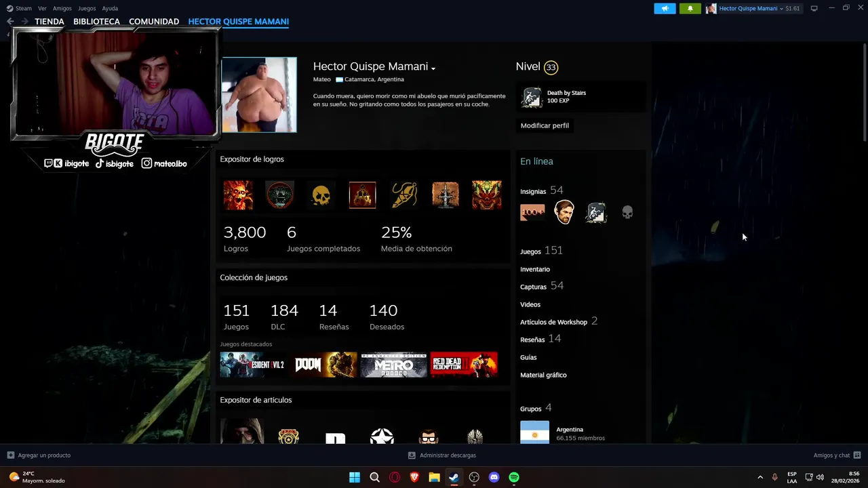The height and width of the screenshot is (488, 868).
Task: Open Insignias 54 link
Action: coord(542,190)
